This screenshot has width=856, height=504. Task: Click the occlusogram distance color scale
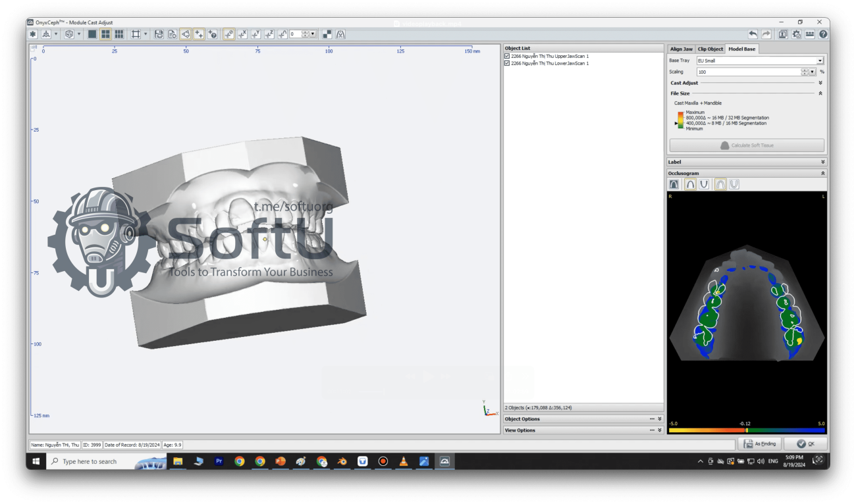click(x=747, y=430)
